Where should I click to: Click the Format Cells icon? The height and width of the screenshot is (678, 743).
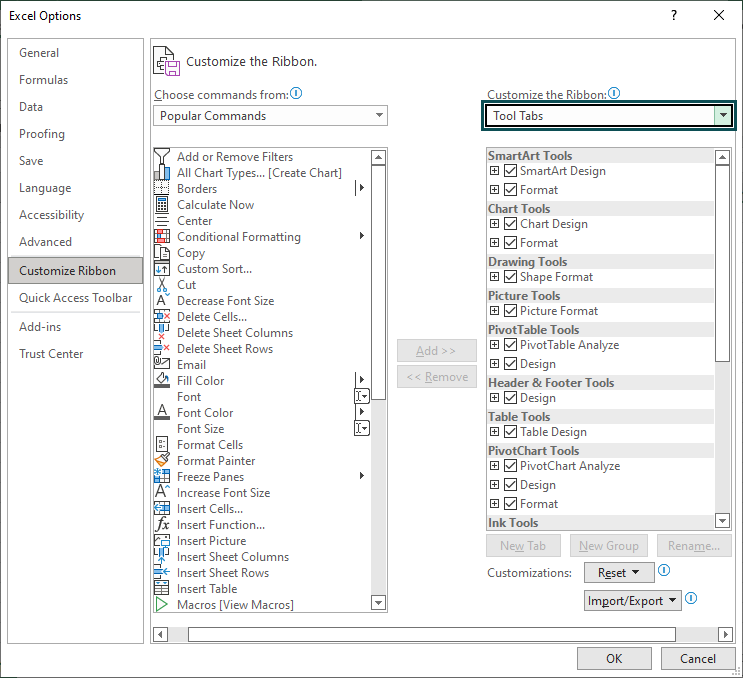[x=162, y=444]
